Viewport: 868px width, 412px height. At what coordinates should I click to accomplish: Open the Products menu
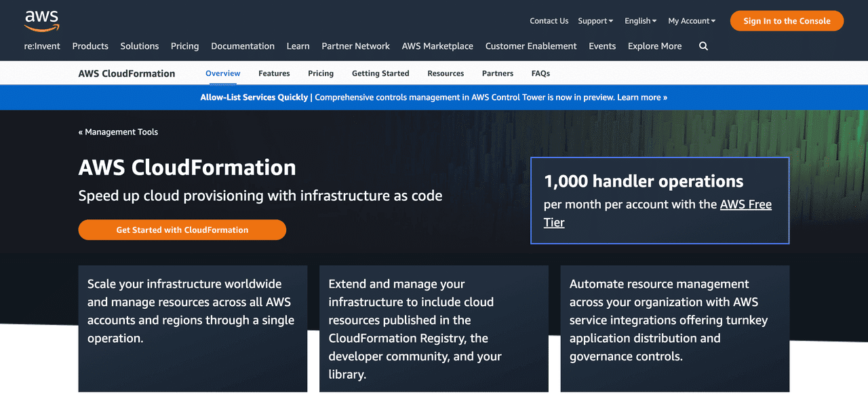point(90,46)
